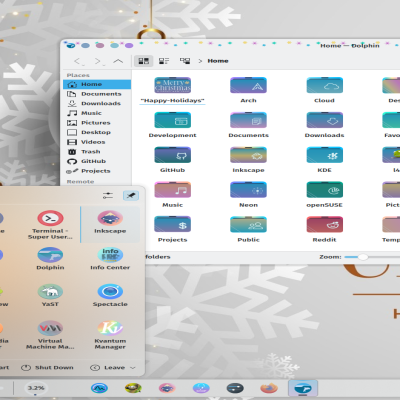Image resolution: width=400 pixels, height=400 pixels.
Task: Select the Documents folder in file view
Action: tap(248, 120)
